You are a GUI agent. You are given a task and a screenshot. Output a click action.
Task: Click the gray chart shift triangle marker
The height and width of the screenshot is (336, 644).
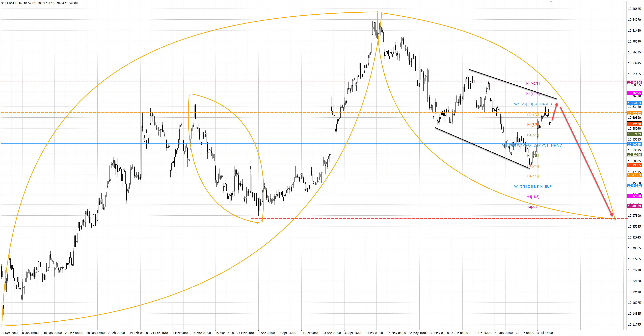tap(551, 2)
